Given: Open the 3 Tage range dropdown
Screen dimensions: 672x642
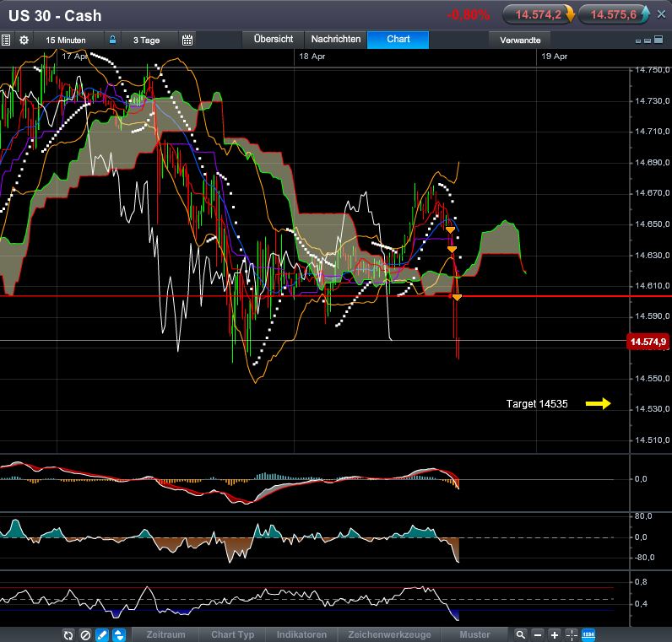Looking at the screenshot, I should tap(146, 40).
